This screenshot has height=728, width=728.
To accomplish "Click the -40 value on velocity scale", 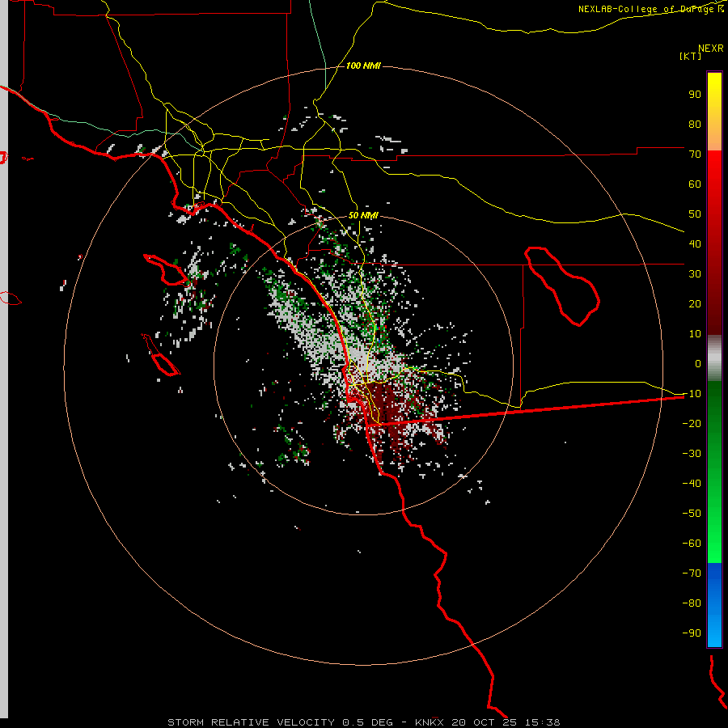I will pyautogui.click(x=692, y=484).
